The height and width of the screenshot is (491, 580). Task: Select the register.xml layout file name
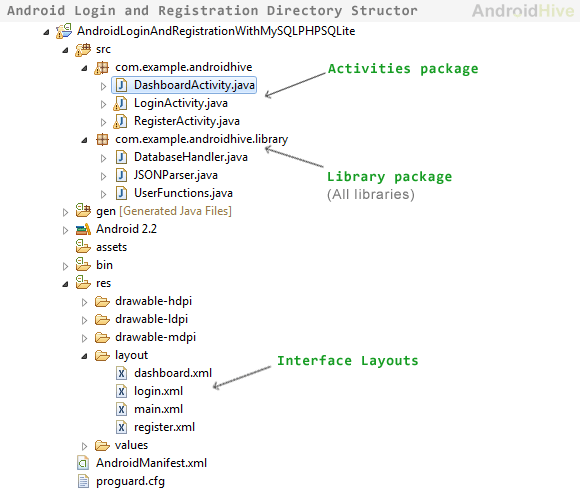pyautogui.click(x=164, y=427)
